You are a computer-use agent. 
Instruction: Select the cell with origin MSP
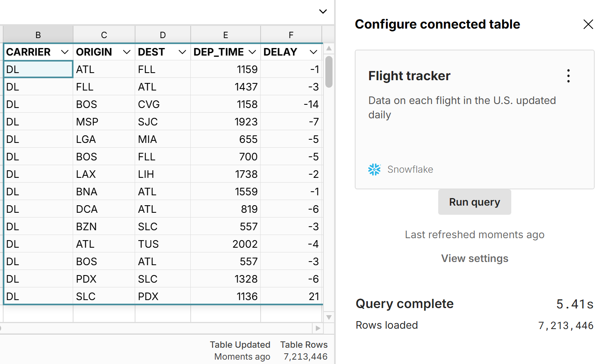point(104,121)
